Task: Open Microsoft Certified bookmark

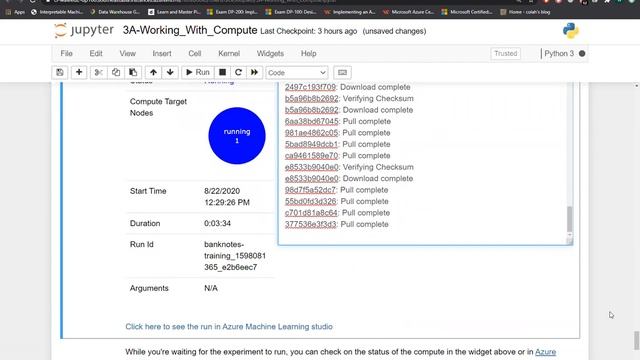Action: (467, 12)
